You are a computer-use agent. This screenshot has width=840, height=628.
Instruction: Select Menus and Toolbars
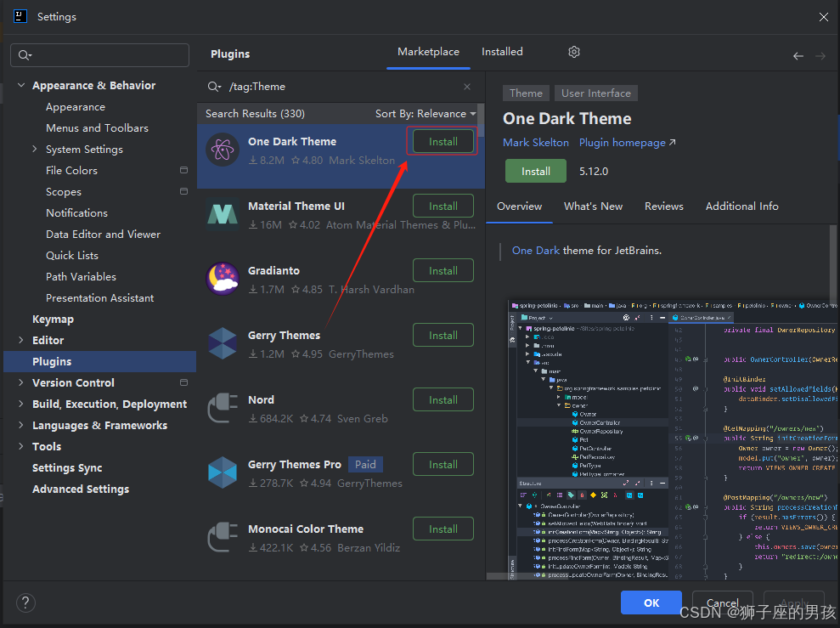point(97,128)
